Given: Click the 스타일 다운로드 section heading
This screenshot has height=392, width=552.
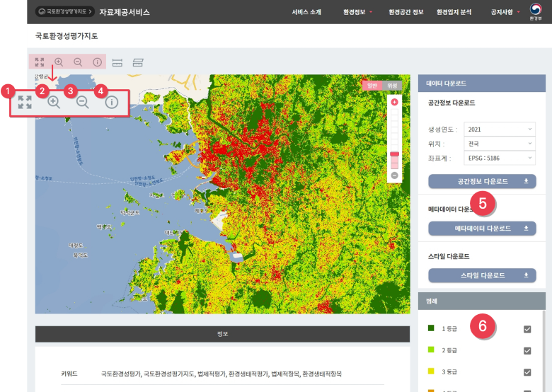Looking at the screenshot, I should (449, 256).
